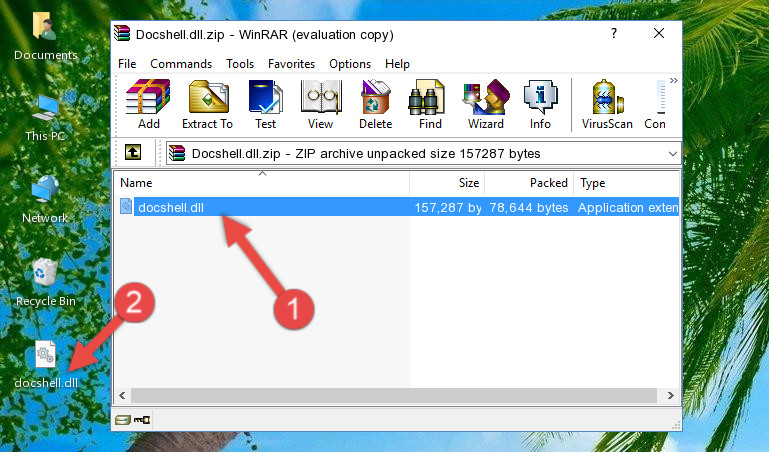Sort by the Packed column header
769x452 pixels.
coord(529,183)
